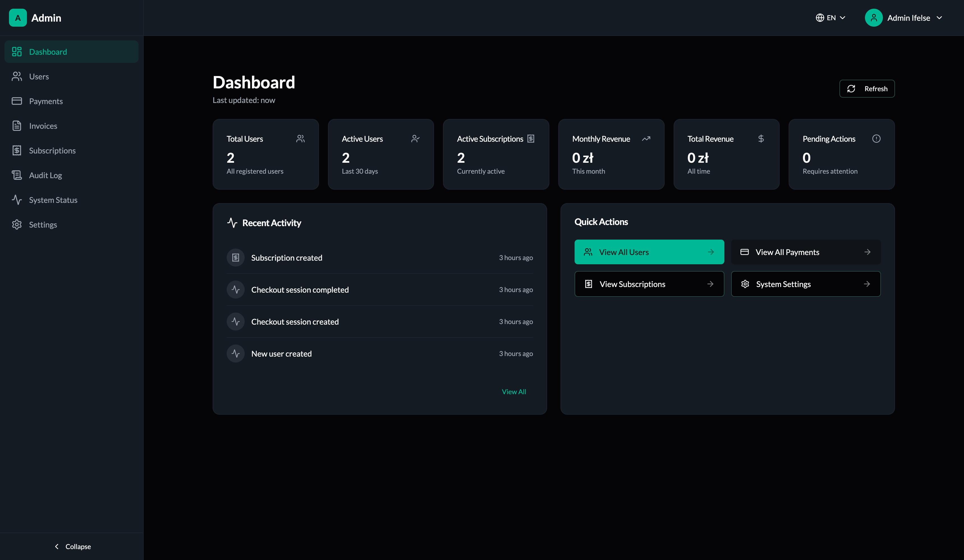Click the 'Checkout session created' text

[x=295, y=322]
